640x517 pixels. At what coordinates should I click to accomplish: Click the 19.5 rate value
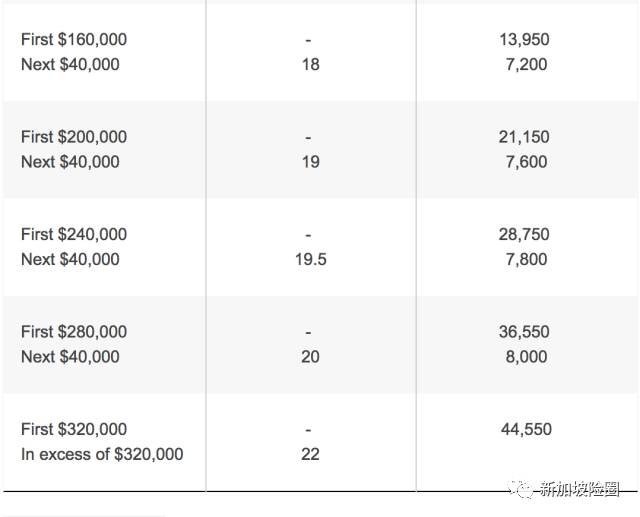[310, 259]
